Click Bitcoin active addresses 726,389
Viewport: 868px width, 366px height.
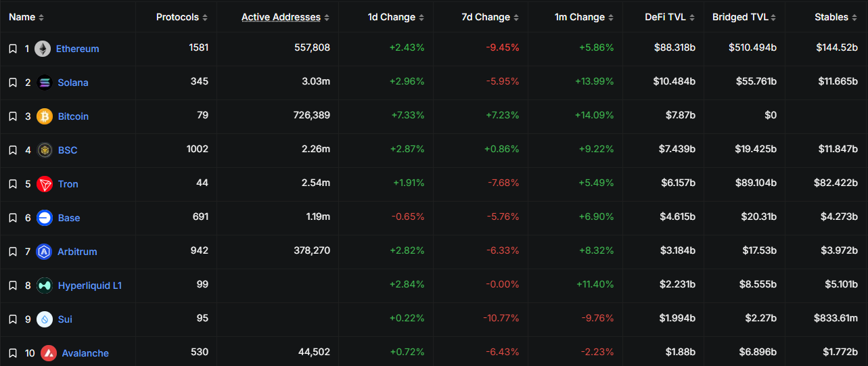pyautogui.click(x=312, y=115)
